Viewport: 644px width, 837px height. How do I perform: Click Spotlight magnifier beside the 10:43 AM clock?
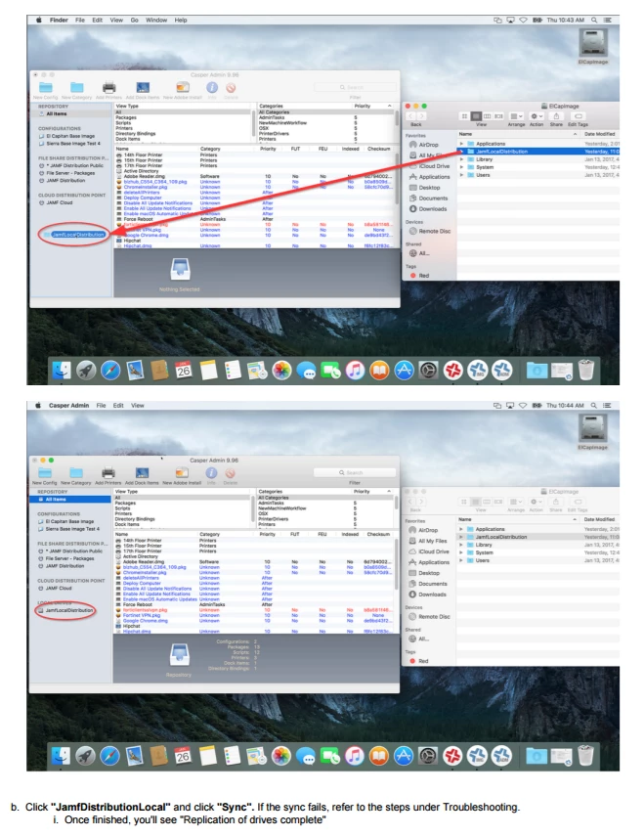pyautogui.click(x=594, y=20)
